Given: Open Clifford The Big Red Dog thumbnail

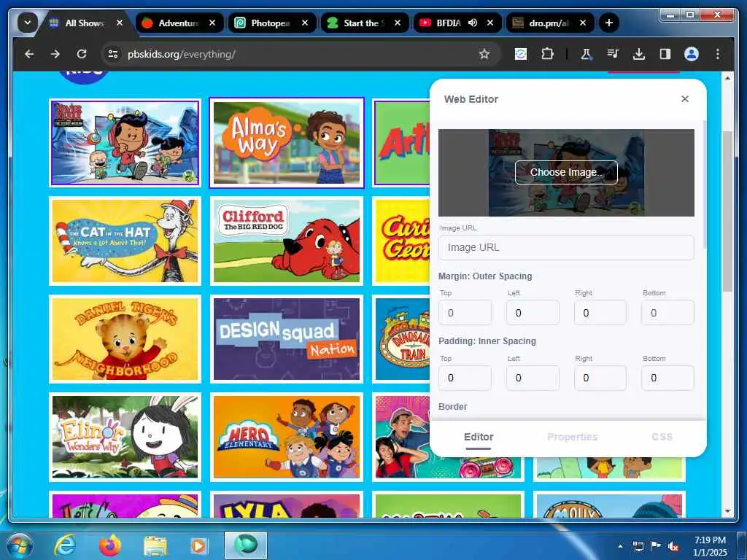Looking at the screenshot, I should click(286, 241).
